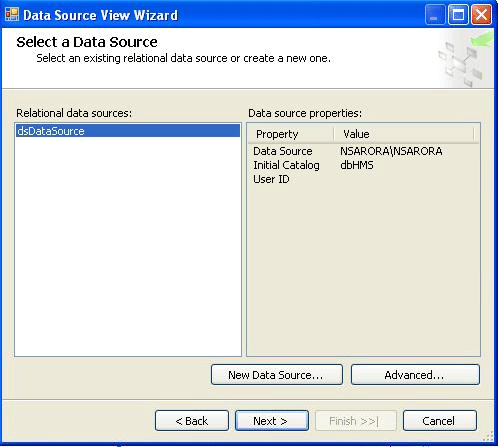Go back with the < Back button

click(x=192, y=421)
